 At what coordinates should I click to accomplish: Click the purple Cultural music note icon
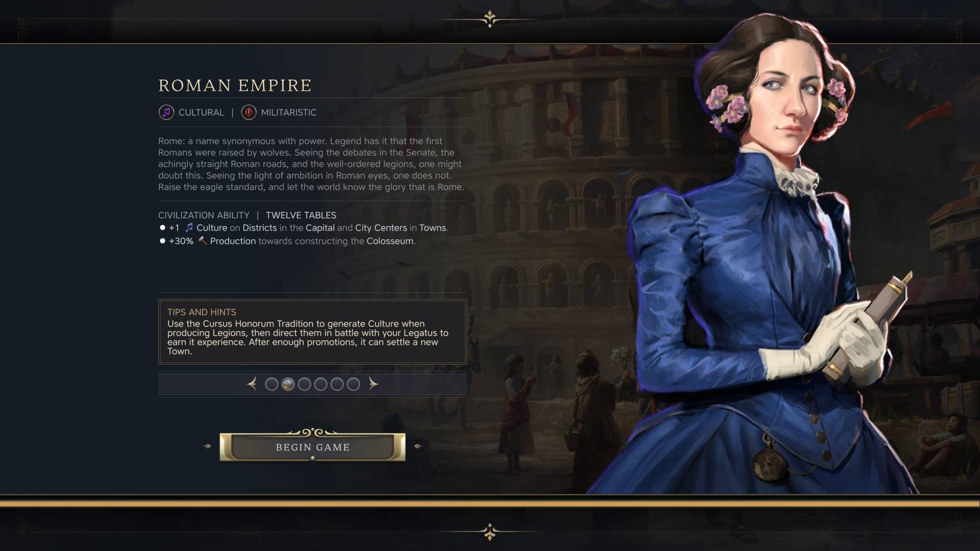(166, 112)
